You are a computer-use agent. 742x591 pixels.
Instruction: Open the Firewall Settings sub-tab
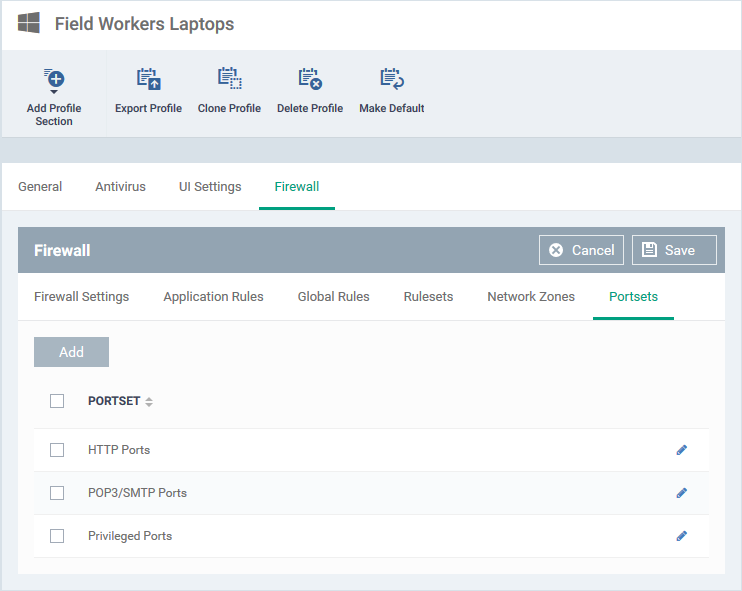tap(81, 297)
